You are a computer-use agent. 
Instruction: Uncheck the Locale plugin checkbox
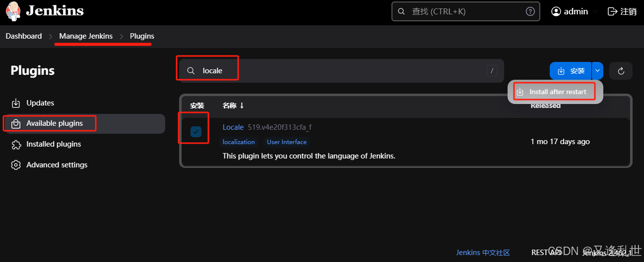(196, 131)
